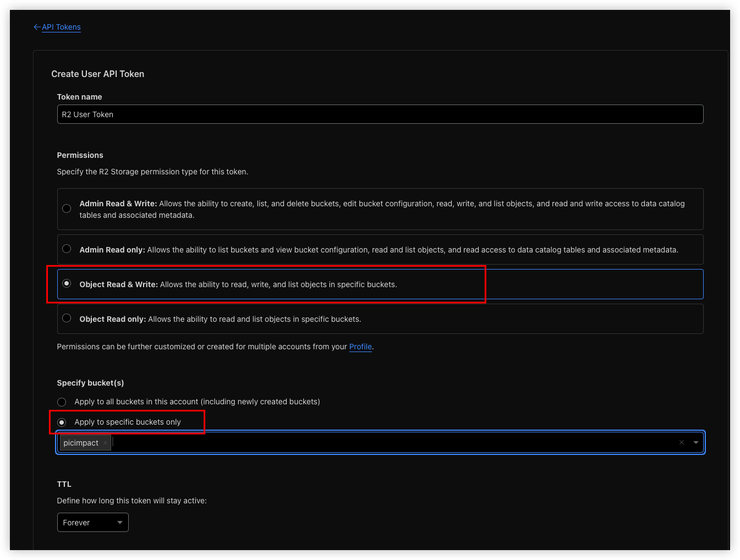Click the Create User API Token heading
Screen dimensions: 740x560
98,74
